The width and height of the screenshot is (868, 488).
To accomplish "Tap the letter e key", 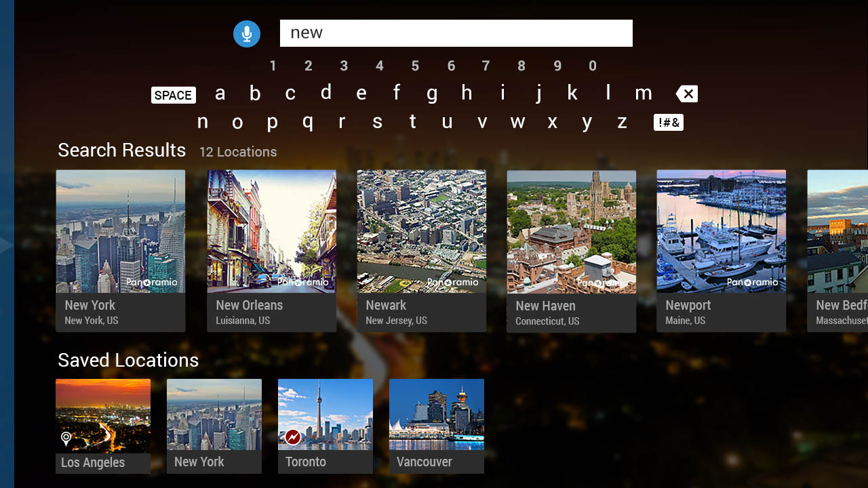I will pos(361,94).
